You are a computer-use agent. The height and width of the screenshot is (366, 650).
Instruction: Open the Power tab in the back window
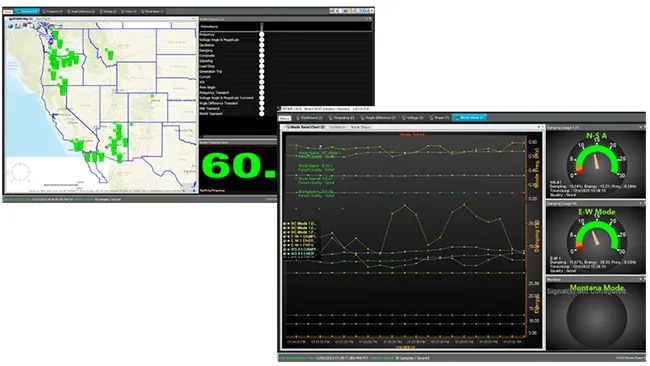click(x=129, y=12)
